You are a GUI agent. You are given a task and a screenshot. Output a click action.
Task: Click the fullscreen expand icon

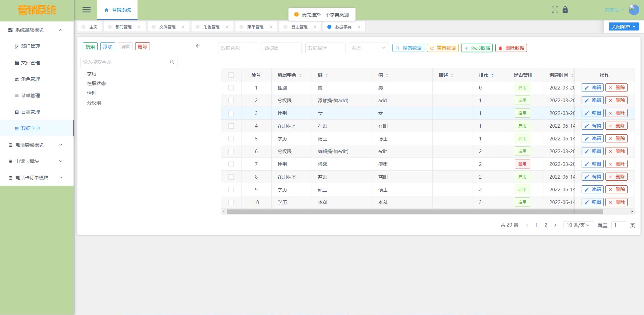tap(555, 10)
